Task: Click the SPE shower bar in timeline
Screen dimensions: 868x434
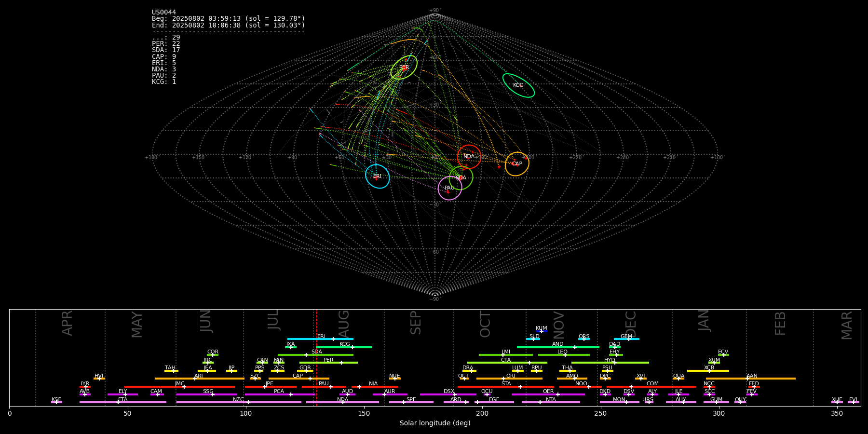Action: click(x=411, y=402)
